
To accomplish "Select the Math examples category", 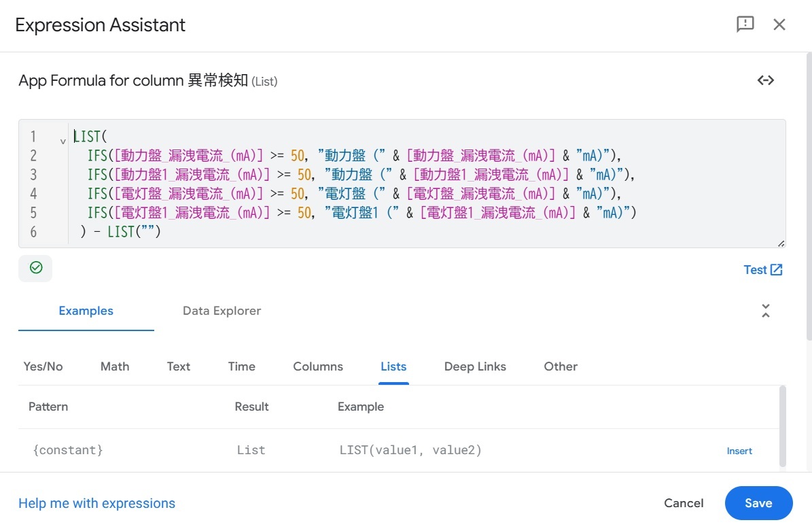I will (x=115, y=366).
